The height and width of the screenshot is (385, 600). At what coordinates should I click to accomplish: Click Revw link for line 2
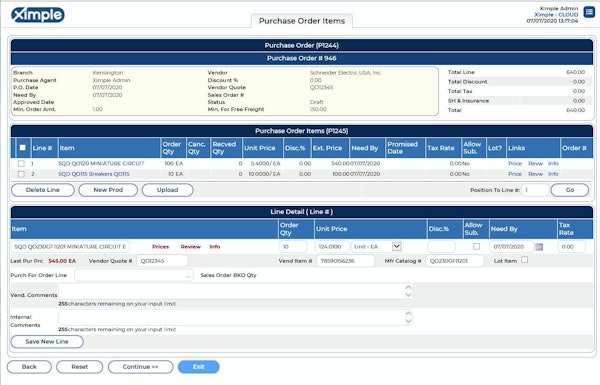pyautogui.click(x=535, y=174)
